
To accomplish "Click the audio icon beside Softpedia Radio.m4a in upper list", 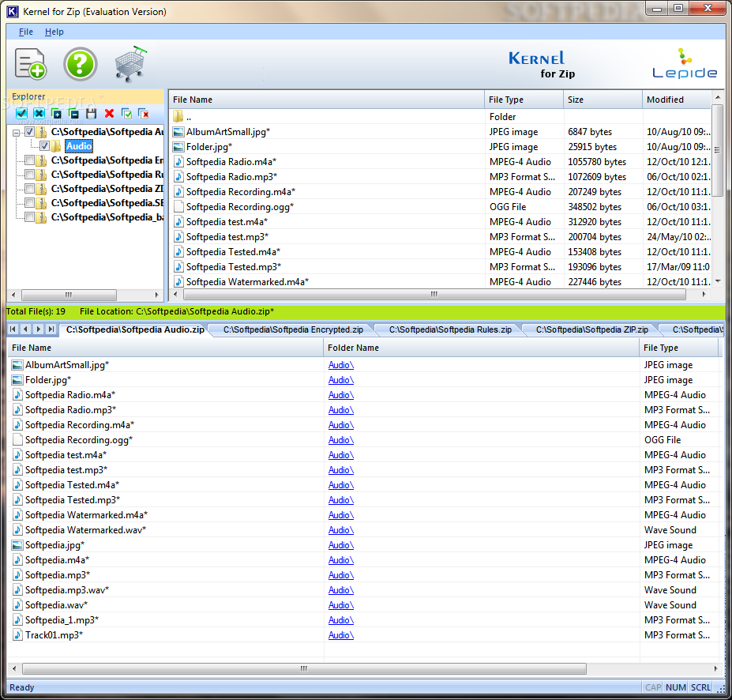I will [x=178, y=162].
